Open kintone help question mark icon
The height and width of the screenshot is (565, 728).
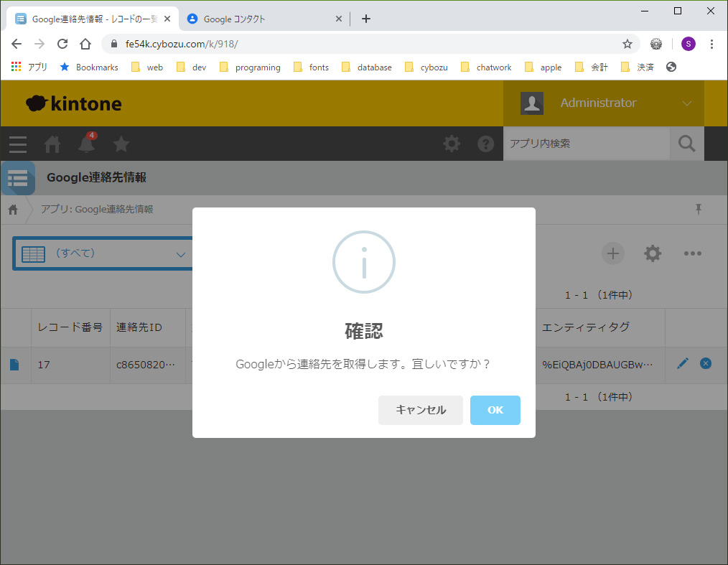tap(485, 144)
